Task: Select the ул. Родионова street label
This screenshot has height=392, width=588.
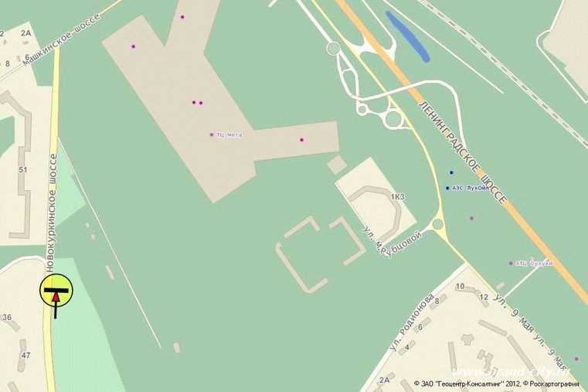Action: (411, 322)
